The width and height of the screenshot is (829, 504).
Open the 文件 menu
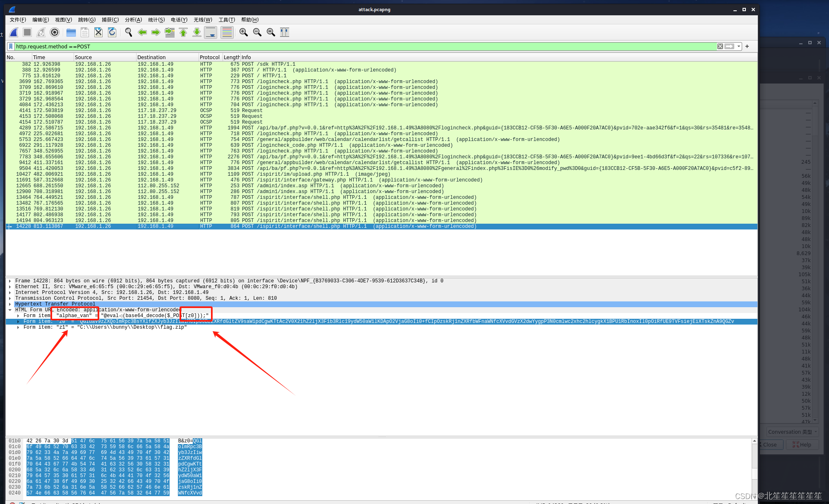[18, 19]
